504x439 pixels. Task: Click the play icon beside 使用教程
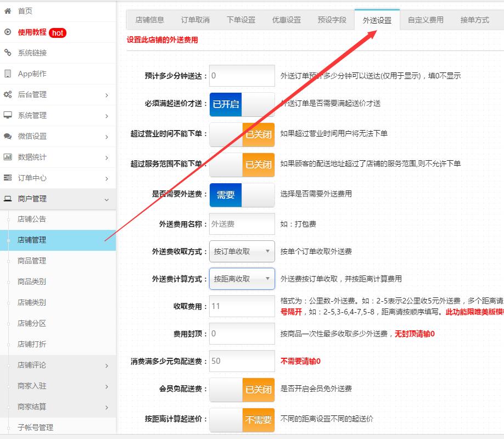pyautogui.click(x=8, y=32)
